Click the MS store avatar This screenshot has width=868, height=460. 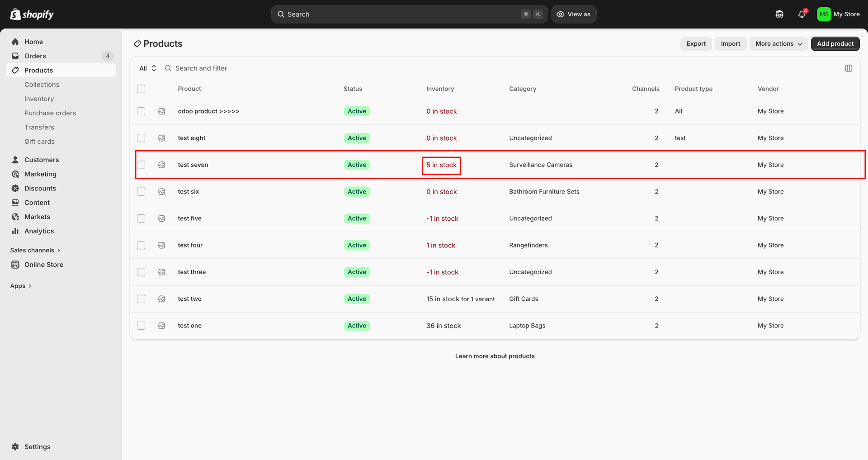tap(824, 14)
